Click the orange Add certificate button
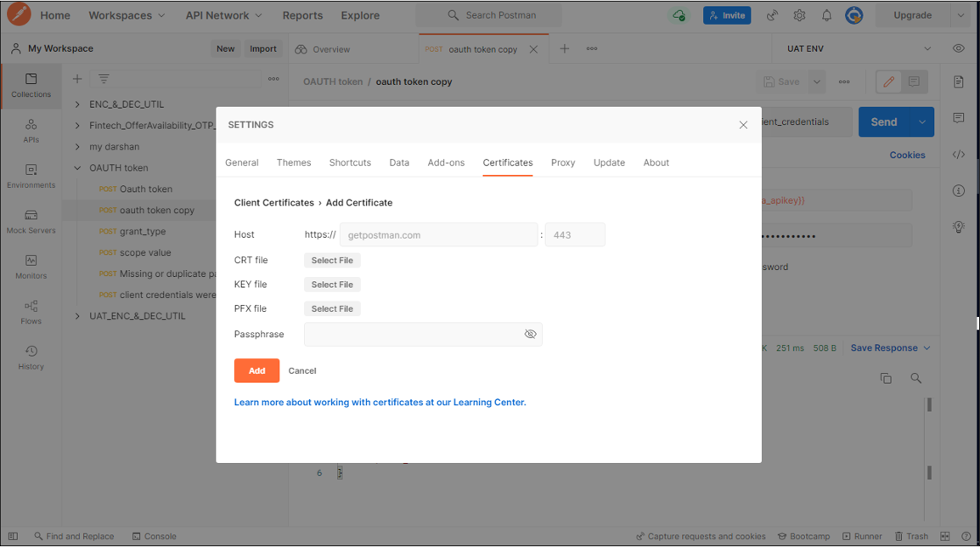Screen dimensions: 980x547 coord(256,370)
